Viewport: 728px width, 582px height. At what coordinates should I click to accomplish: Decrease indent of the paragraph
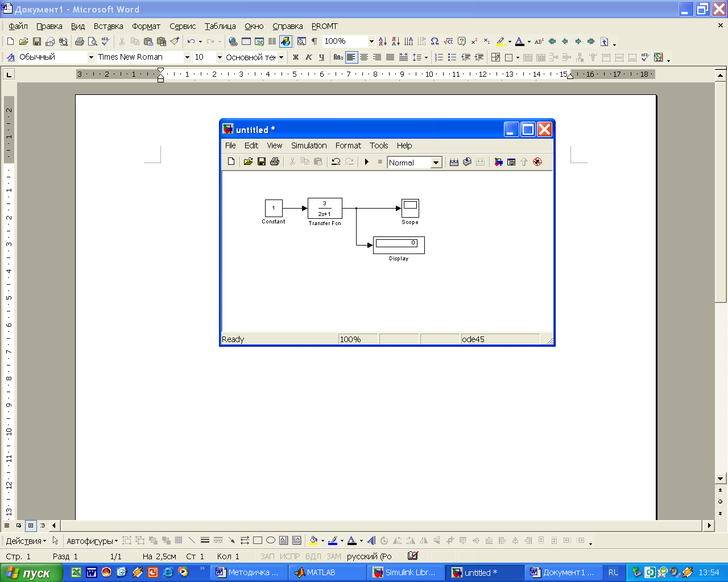click(466, 57)
